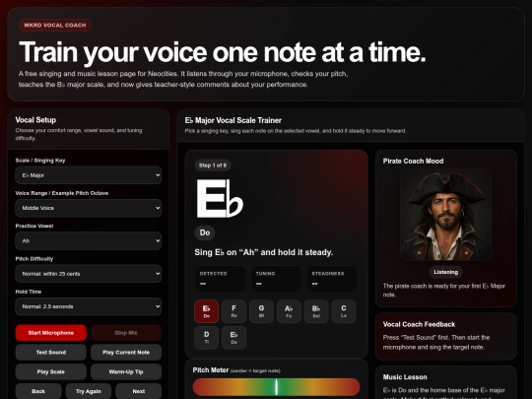Image resolution: width=532 pixels, height=399 pixels.
Task: Click the Stop Mic button
Action: coord(126,333)
